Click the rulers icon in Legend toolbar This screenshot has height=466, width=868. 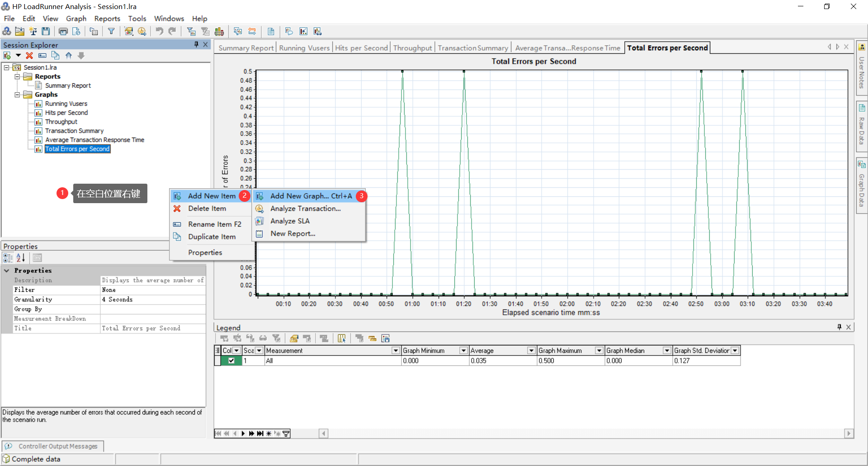point(373,338)
